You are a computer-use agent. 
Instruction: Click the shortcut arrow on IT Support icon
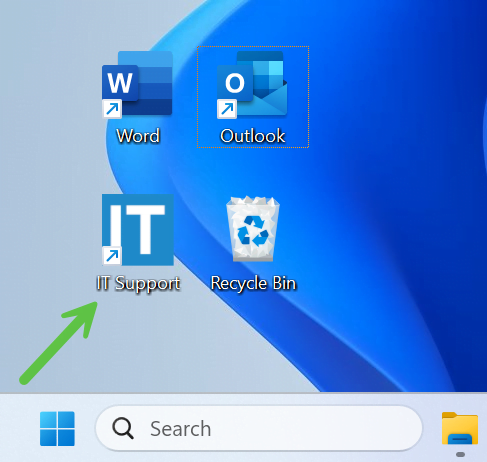(x=112, y=256)
